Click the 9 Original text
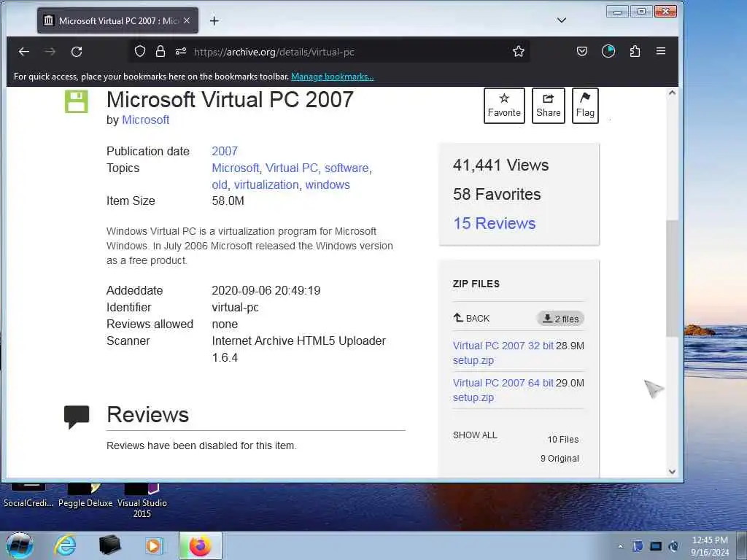This screenshot has height=560, width=747. pos(560,459)
